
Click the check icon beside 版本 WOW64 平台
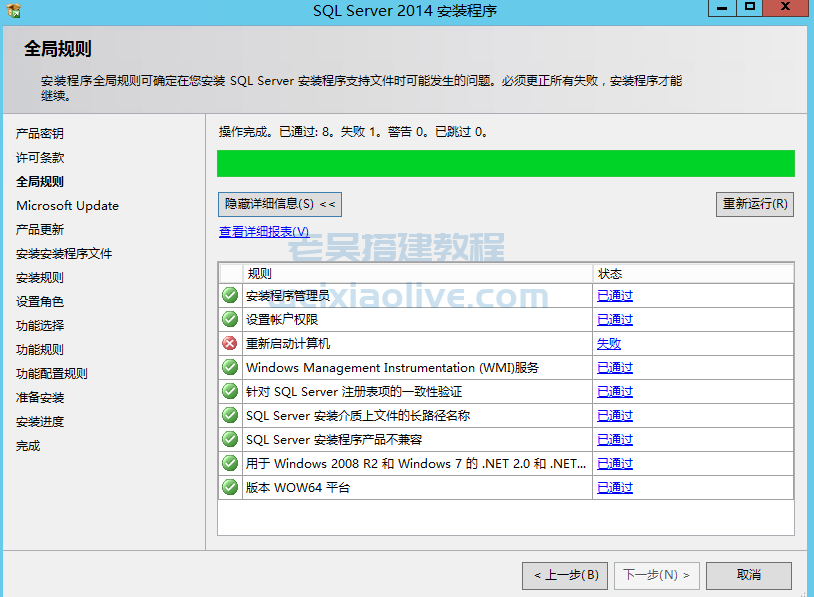click(x=230, y=487)
